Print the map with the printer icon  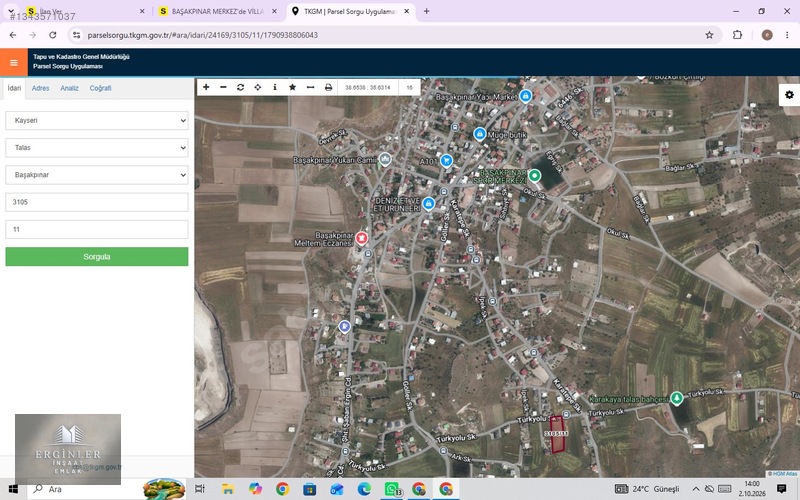[x=328, y=87]
